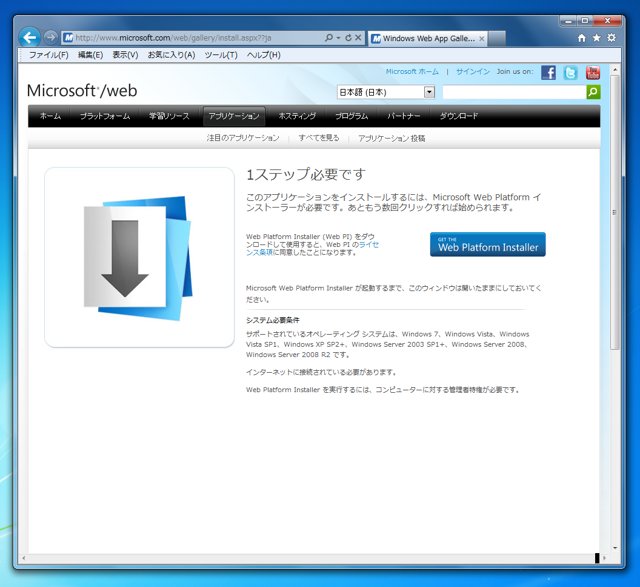The image size is (640, 587).
Task: Open the address bar search magnifier
Action: pyautogui.click(x=329, y=38)
